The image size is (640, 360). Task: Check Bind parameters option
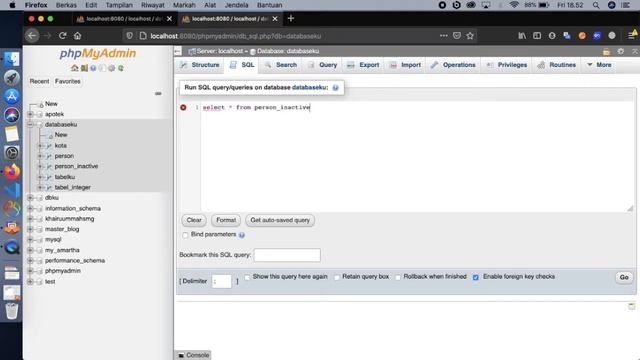tap(185, 235)
